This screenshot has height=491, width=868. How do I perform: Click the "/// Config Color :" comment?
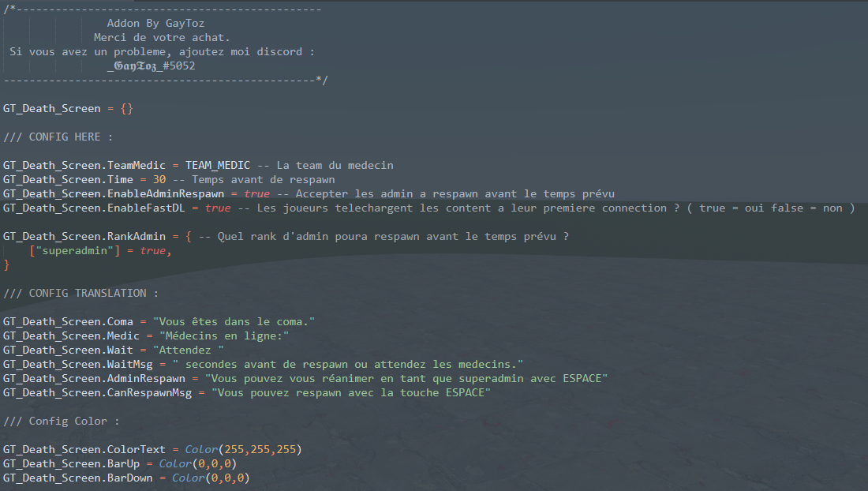coord(62,422)
